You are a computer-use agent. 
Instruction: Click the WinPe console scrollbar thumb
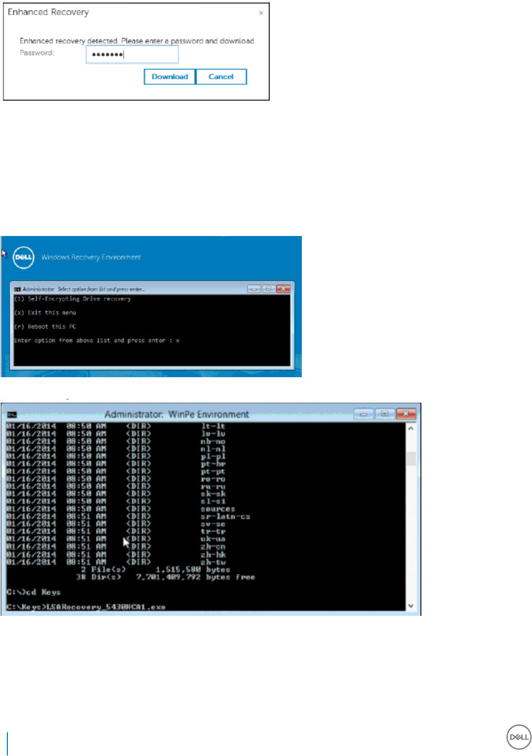(x=411, y=458)
